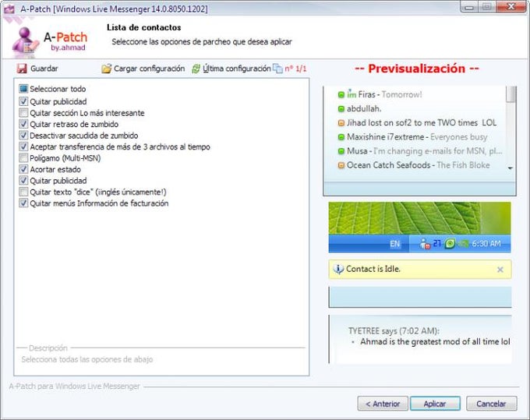Uncheck the first Quitar publicidad option
Screen dimensions: 530x420
tap(23, 101)
